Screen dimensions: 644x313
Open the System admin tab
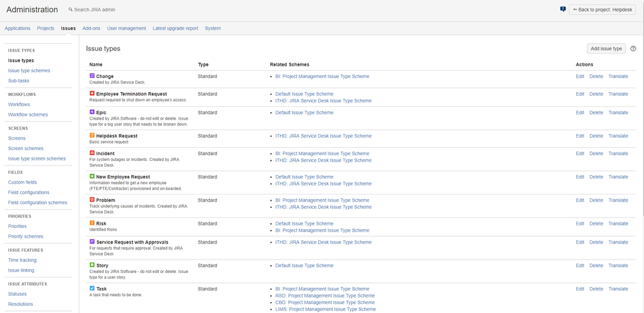(x=213, y=28)
